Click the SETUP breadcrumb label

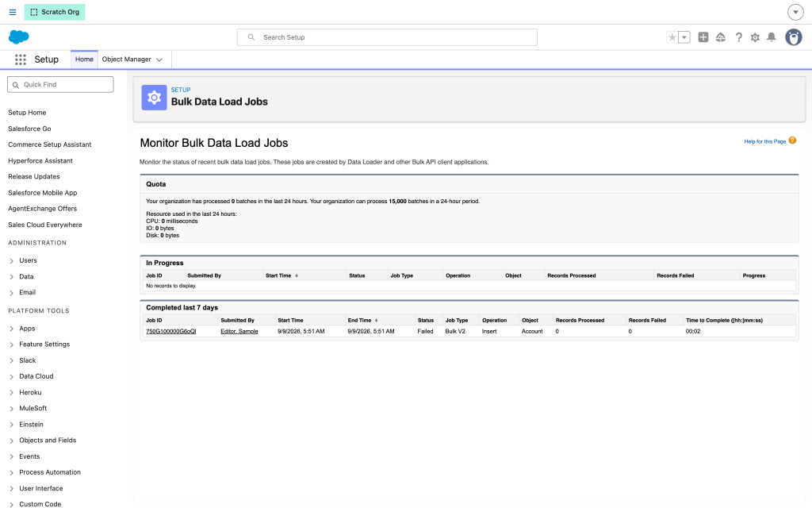181,90
